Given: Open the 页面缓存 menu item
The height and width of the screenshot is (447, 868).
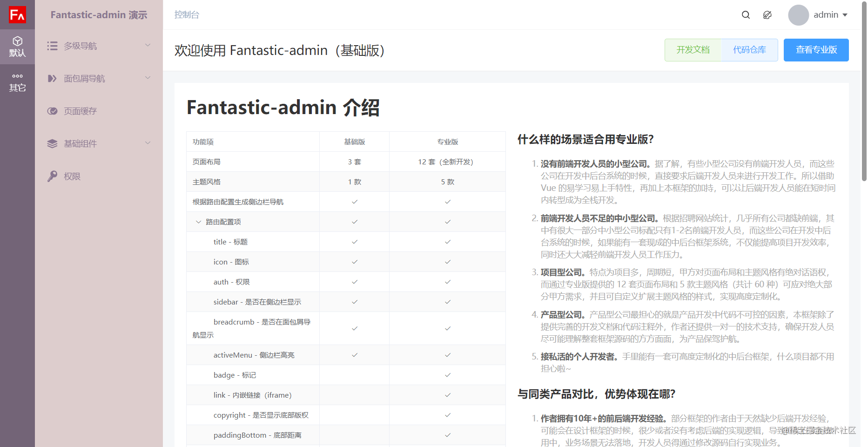Looking at the screenshot, I should pyautogui.click(x=99, y=111).
